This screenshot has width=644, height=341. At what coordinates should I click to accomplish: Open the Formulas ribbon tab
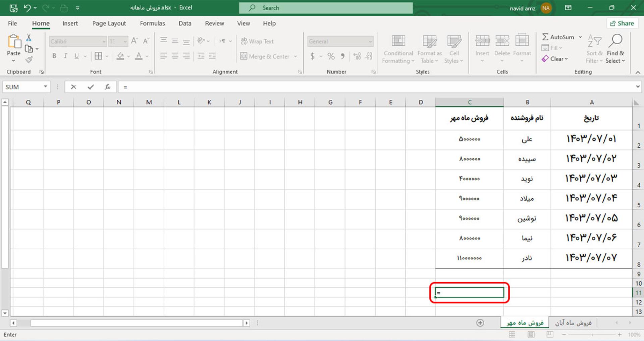coord(153,23)
